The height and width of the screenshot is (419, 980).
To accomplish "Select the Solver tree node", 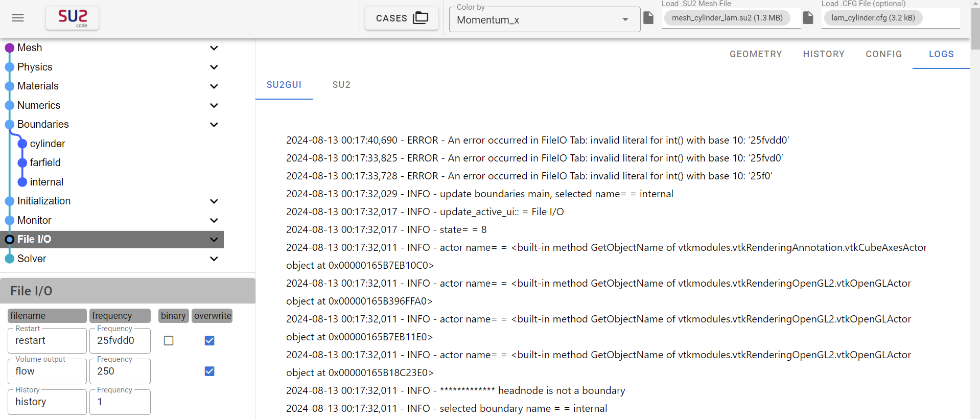I will click(32, 259).
